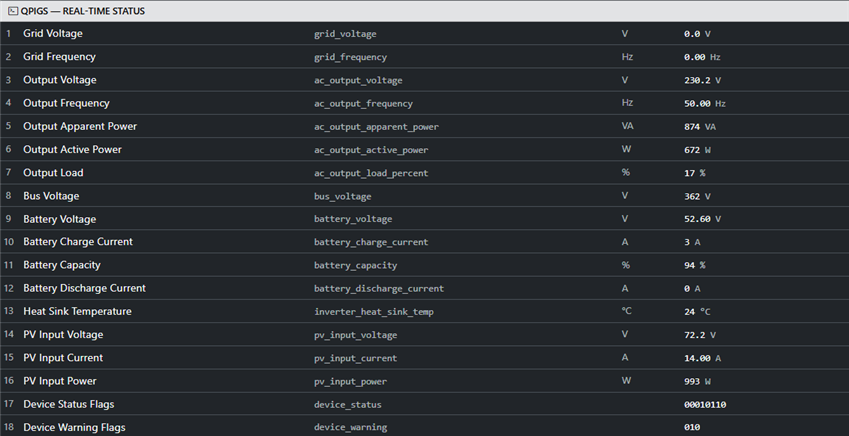849x436 pixels.
Task: Select the 'Output Apparent Power' row label
Action: tap(80, 127)
